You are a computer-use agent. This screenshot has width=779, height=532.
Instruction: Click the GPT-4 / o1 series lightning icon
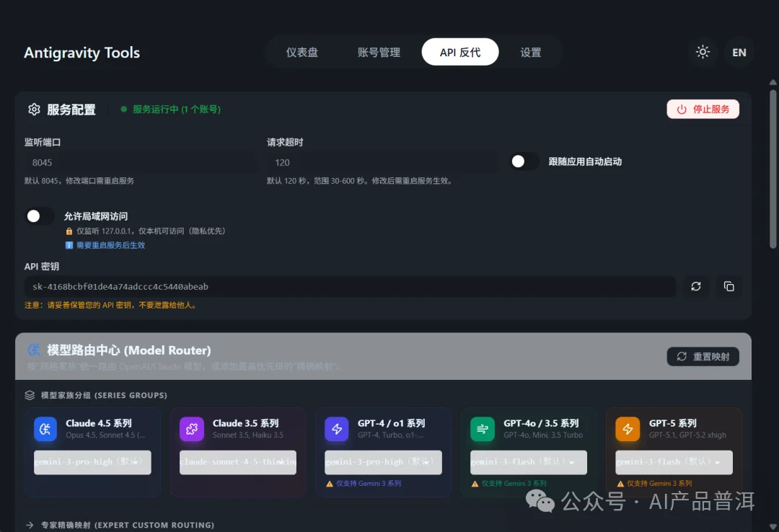pos(336,429)
